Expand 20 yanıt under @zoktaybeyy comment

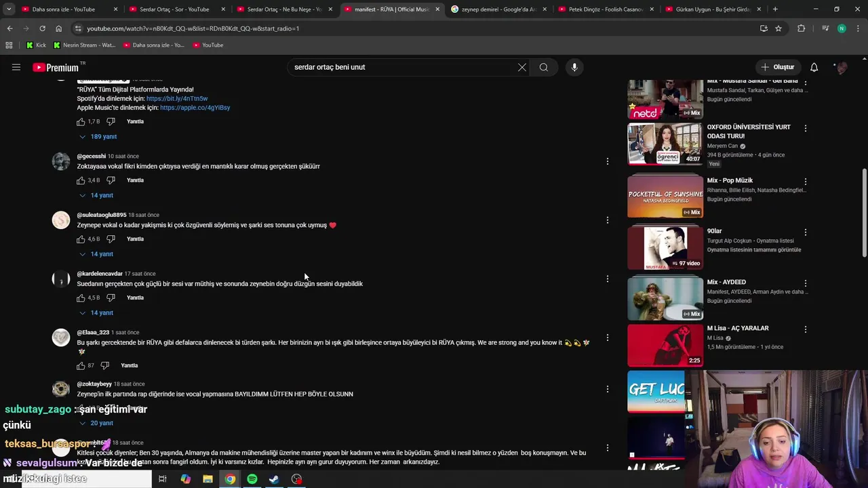96,423
